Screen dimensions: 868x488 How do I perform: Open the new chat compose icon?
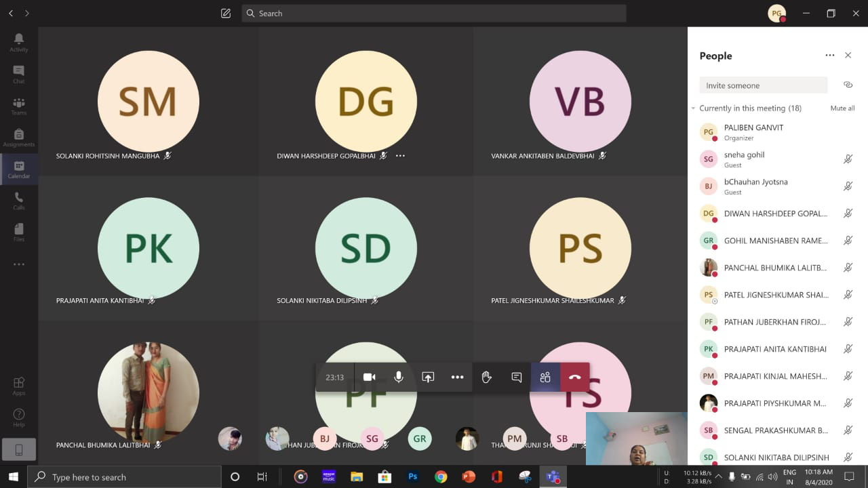(x=226, y=14)
